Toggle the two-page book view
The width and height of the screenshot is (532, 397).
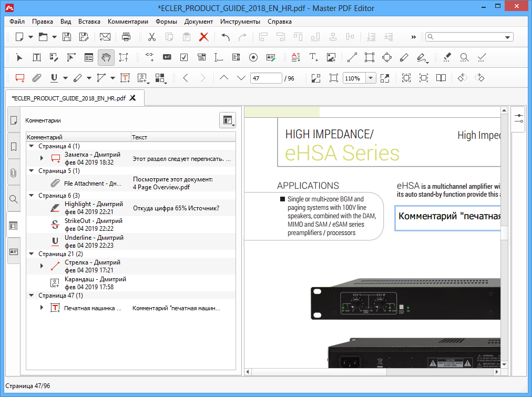click(x=441, y=78)
